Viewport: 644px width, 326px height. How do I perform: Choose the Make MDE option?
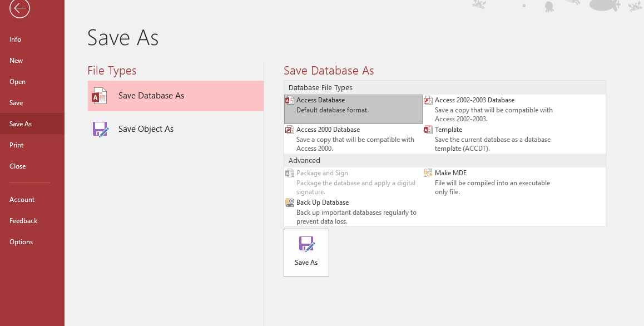(492, 182)
